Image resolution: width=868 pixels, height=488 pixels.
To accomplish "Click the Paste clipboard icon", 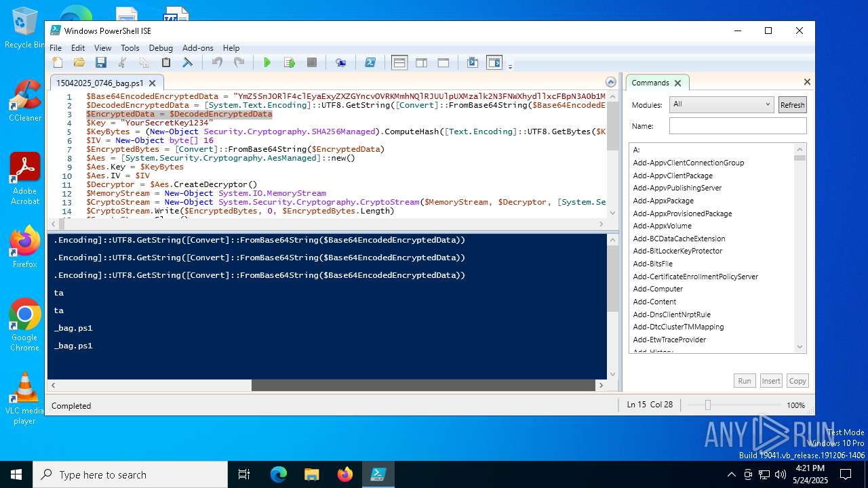I will pyautogui.click(x=166, y=63).
